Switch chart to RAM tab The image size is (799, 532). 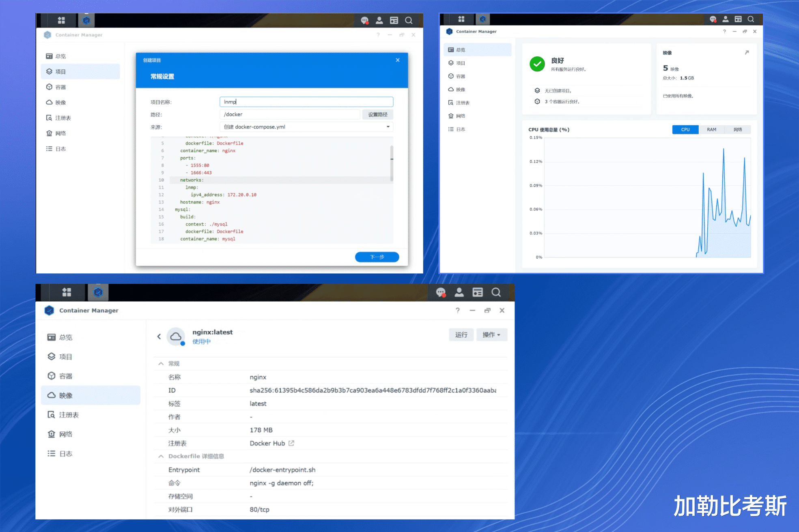coord(712,129)
